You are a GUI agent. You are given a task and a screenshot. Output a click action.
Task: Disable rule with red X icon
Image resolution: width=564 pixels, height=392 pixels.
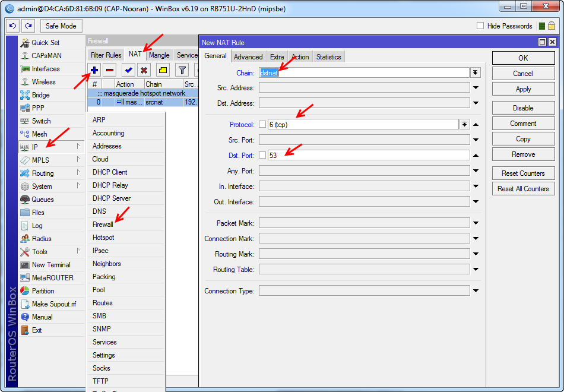point(144,70)
